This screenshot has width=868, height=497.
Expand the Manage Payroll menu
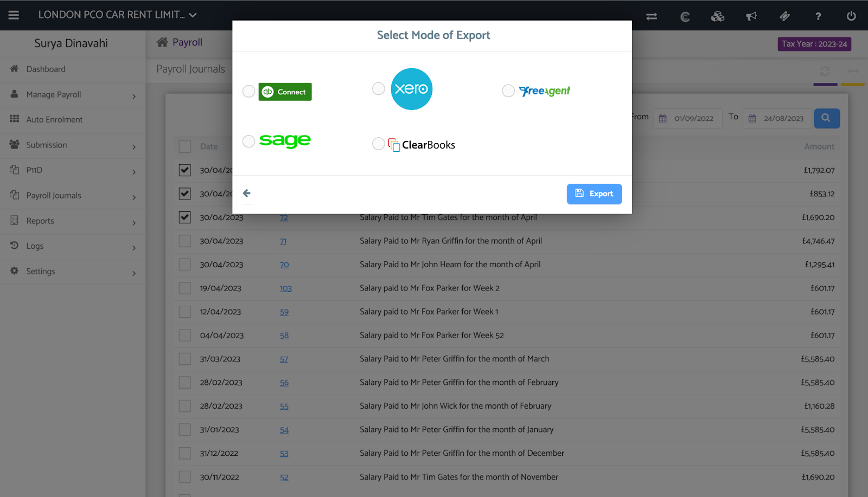[x=73, y=95]
